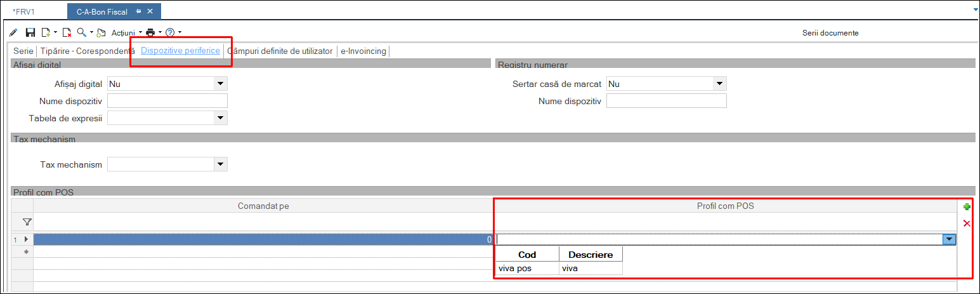Open the Sertar casă de marcat dropdown

tap(719, 84)
